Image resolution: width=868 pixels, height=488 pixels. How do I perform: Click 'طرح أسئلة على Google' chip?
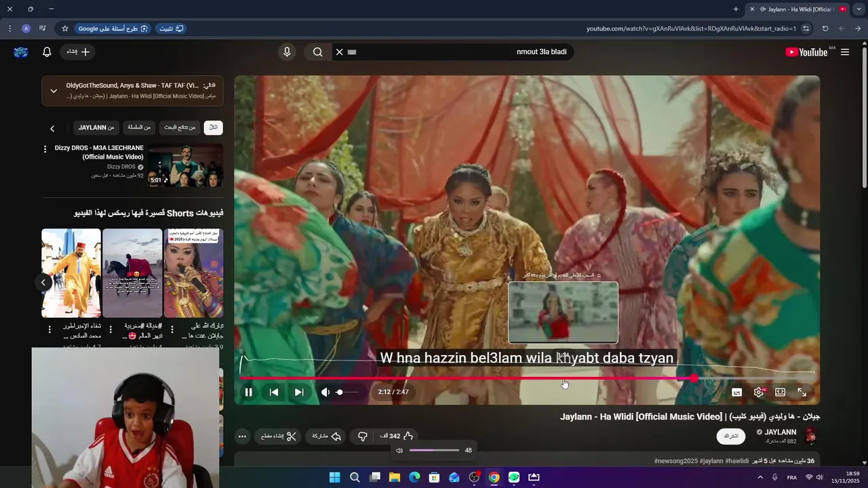pos(113,28)
